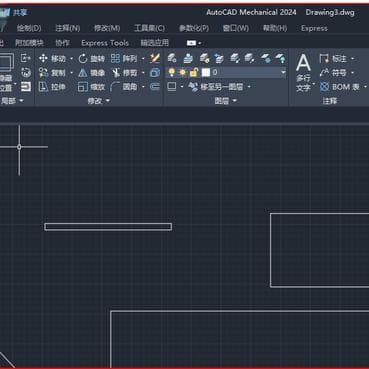Toggle the layer freeze sun icon

point(183,72)
